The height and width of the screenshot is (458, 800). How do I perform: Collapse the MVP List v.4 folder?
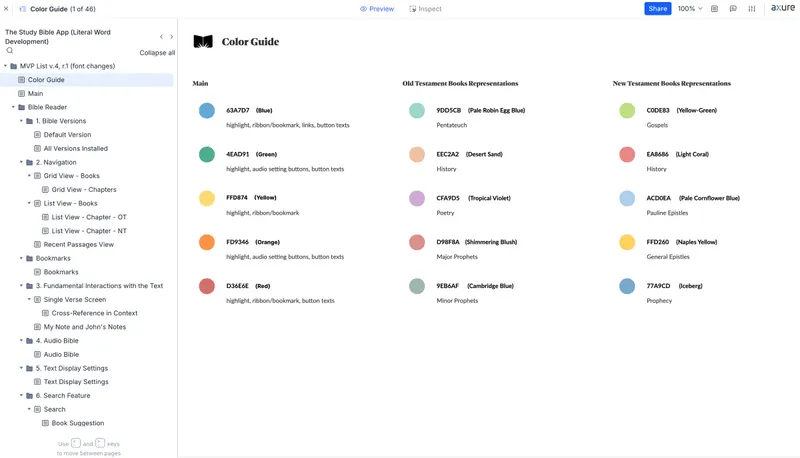coord(6,66)
